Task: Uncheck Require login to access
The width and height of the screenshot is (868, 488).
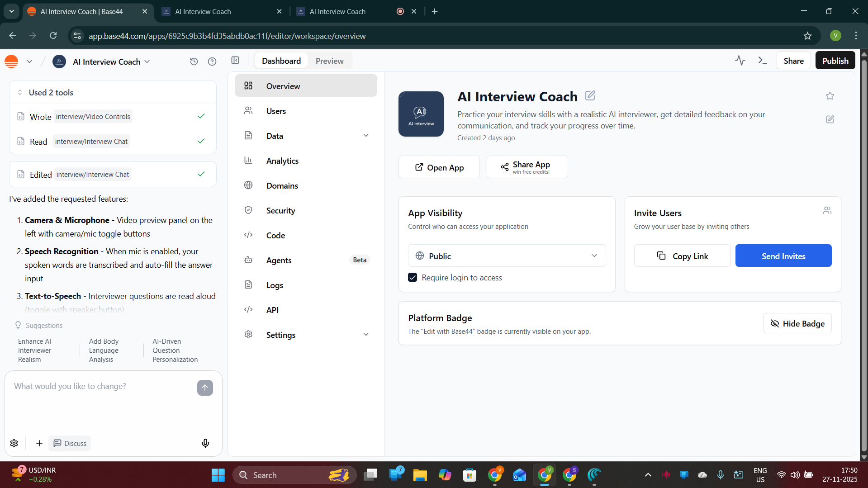Action: click(413, 278)
